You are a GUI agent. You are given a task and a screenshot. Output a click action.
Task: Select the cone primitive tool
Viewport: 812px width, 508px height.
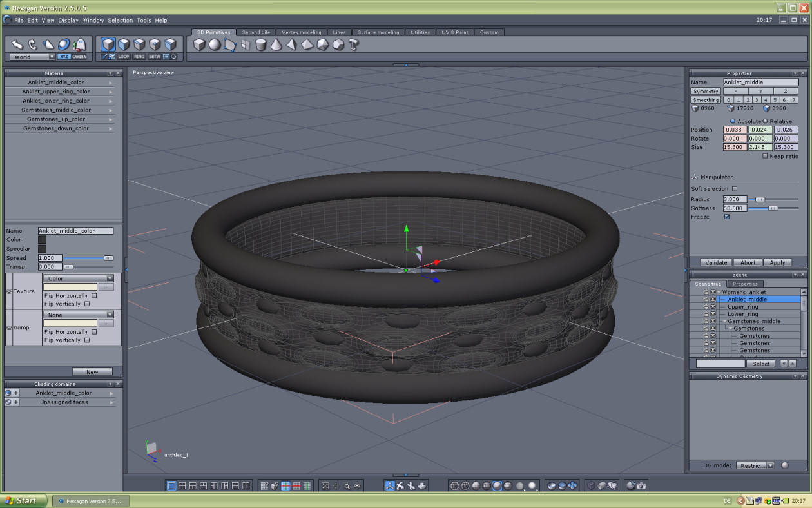pos(276,44)
